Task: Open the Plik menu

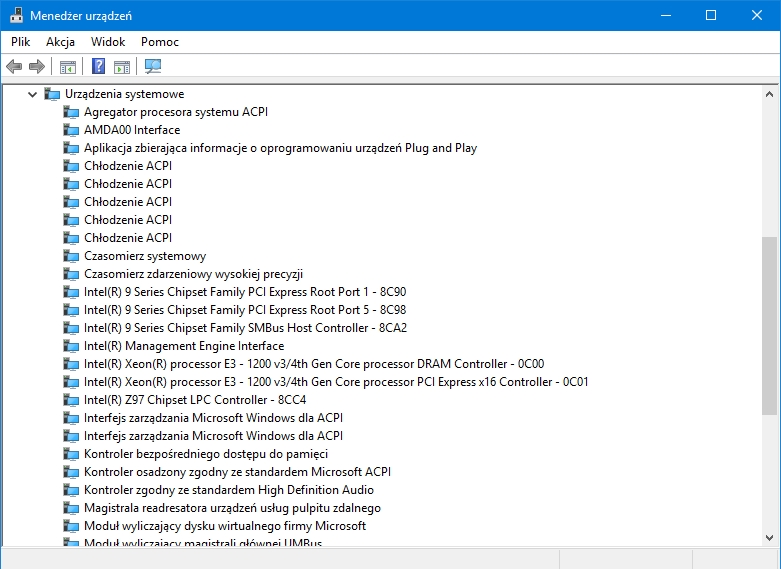Action: 20,42
